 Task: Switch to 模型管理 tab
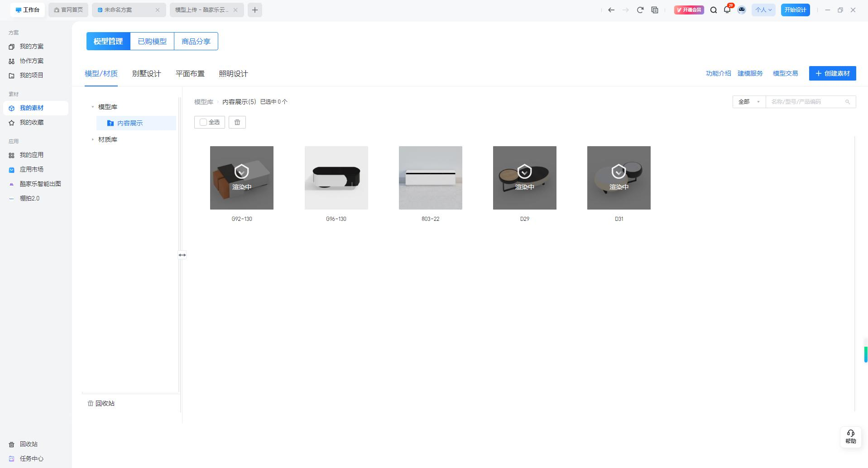108,41
